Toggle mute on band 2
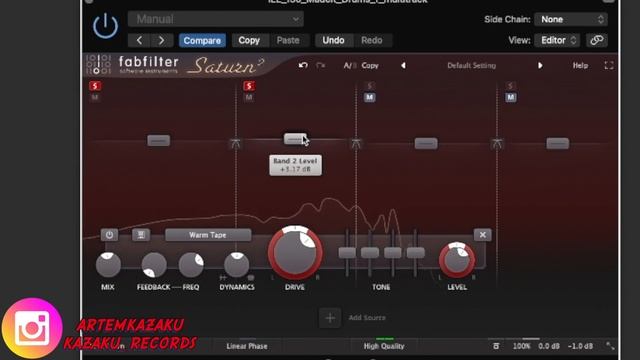Viewport: 640px width, 360px height. point(249,97)
